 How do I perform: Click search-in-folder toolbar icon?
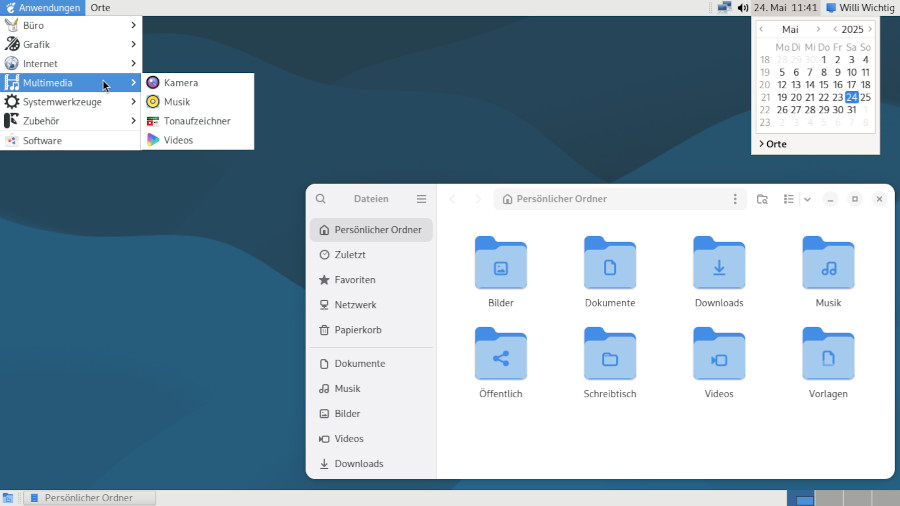click(x=762, y=199)
